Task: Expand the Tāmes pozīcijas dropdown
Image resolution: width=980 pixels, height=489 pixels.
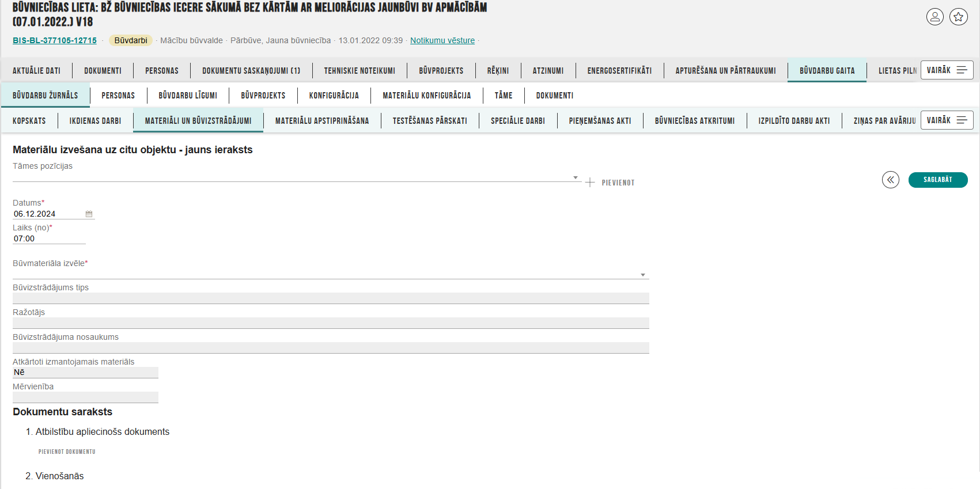Action: pyautogui.click(x=575, y=177)
